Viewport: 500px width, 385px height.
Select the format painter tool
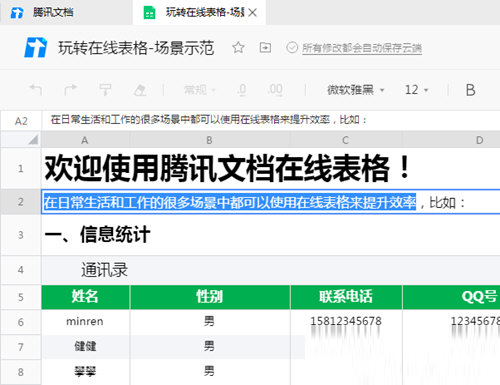coord(105,90)
